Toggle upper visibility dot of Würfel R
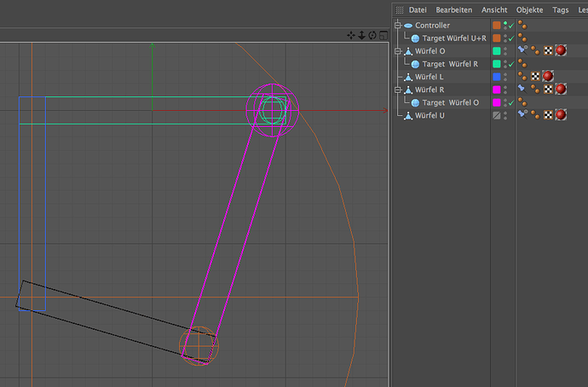This screenshot has height=387, width=588. pos(505,88)
